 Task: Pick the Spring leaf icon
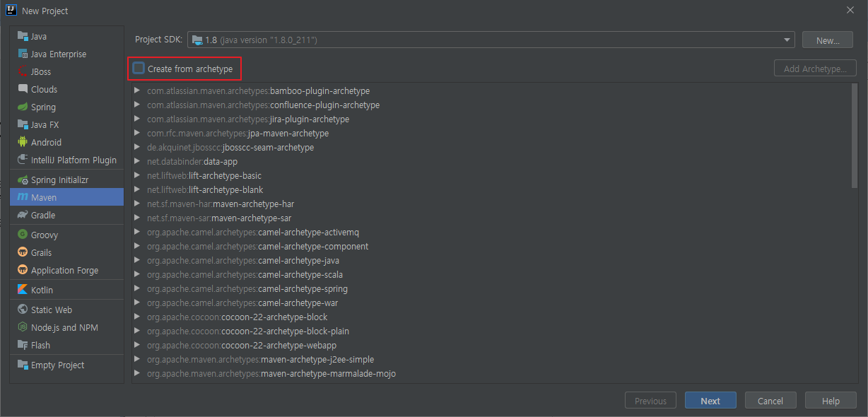tap(23, 107)
